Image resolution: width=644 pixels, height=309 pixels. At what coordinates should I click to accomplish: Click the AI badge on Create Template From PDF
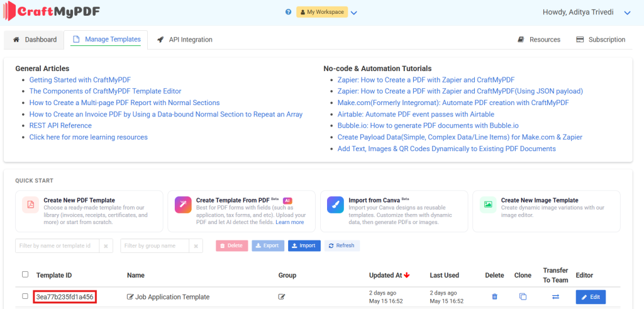287,201
